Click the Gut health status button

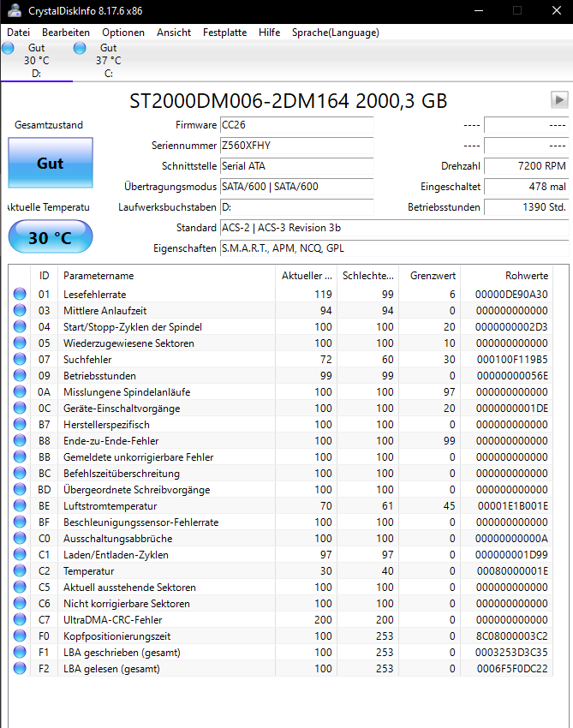click(x=51, y=163)
